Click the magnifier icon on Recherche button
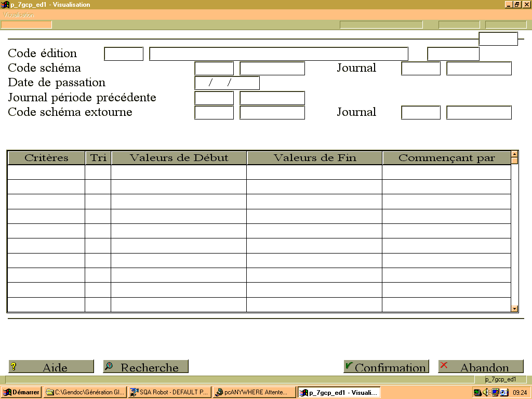Viewport: 532px width, 399px height. (109, 366)
